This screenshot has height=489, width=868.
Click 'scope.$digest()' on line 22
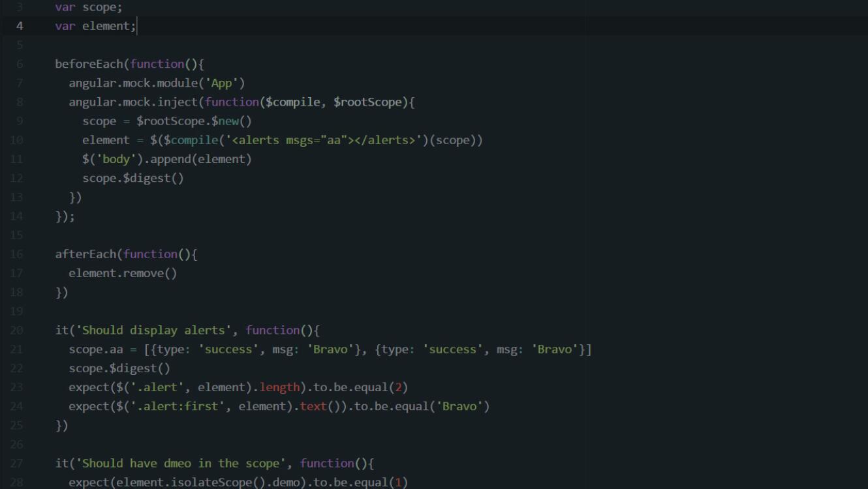pyautogui.click(x=119, y=368)
